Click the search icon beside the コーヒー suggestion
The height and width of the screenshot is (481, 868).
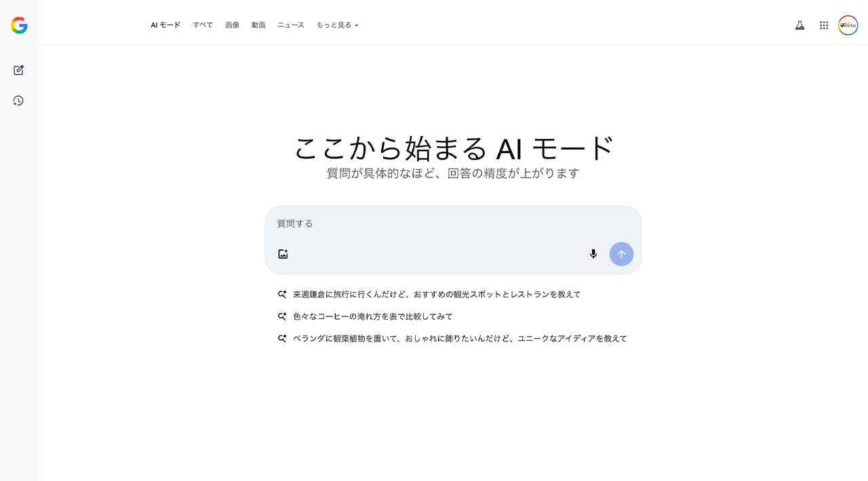(282, 316)
